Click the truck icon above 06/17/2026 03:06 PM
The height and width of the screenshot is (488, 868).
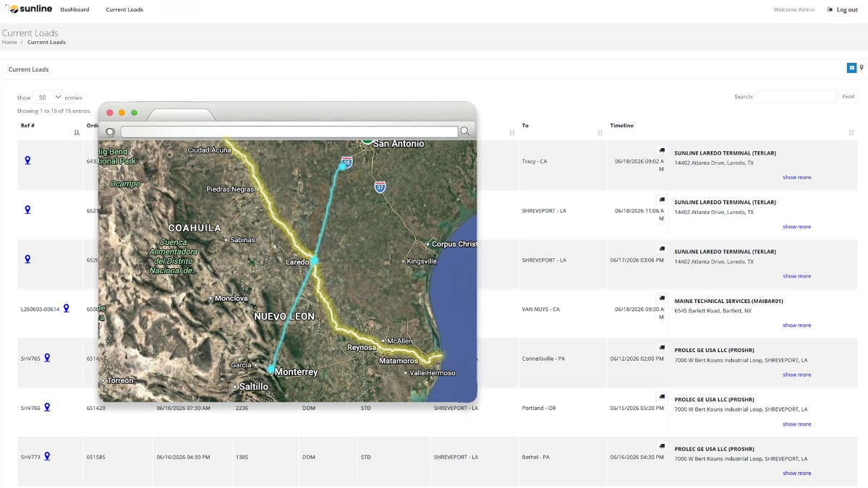point(661,249)
